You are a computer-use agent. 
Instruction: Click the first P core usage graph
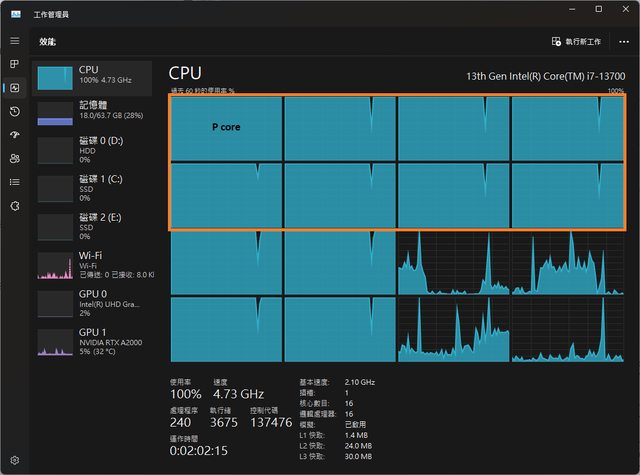point(226,128)
